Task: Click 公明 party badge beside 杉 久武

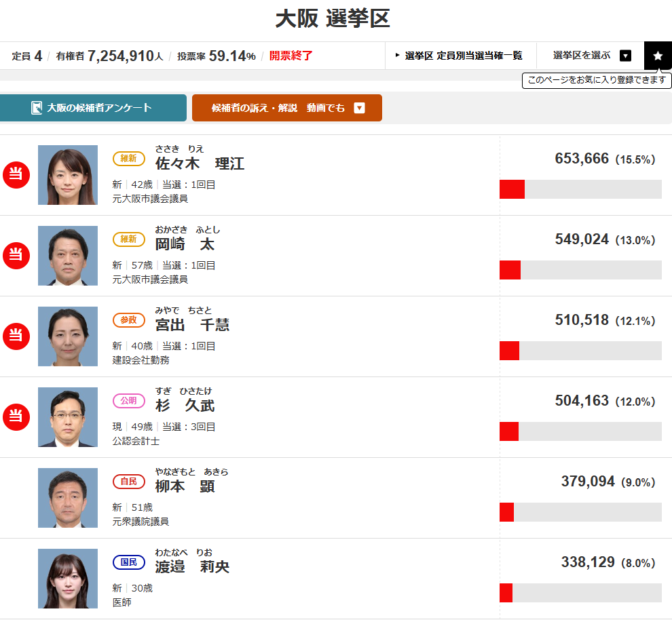Action: coord(128,401)
